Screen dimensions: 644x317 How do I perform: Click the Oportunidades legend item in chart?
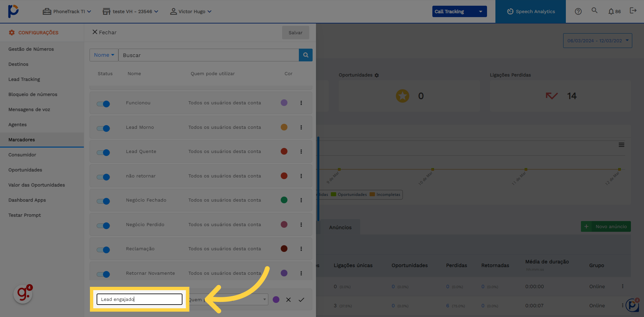coord(349,195)
